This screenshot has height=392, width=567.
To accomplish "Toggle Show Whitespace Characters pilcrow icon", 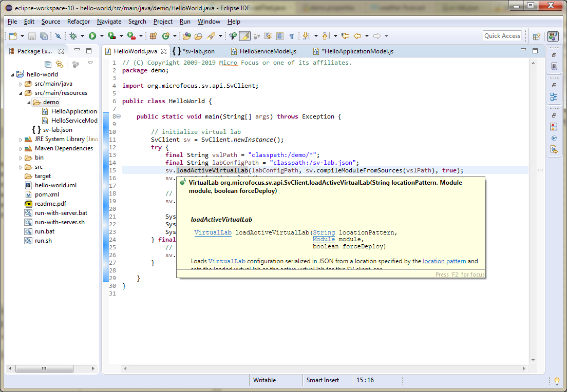I will (291, 36).
